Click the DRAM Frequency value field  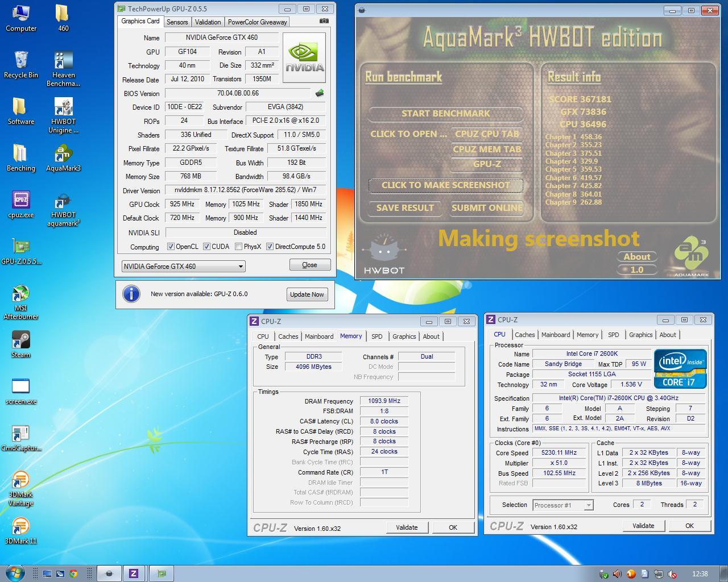384,401
